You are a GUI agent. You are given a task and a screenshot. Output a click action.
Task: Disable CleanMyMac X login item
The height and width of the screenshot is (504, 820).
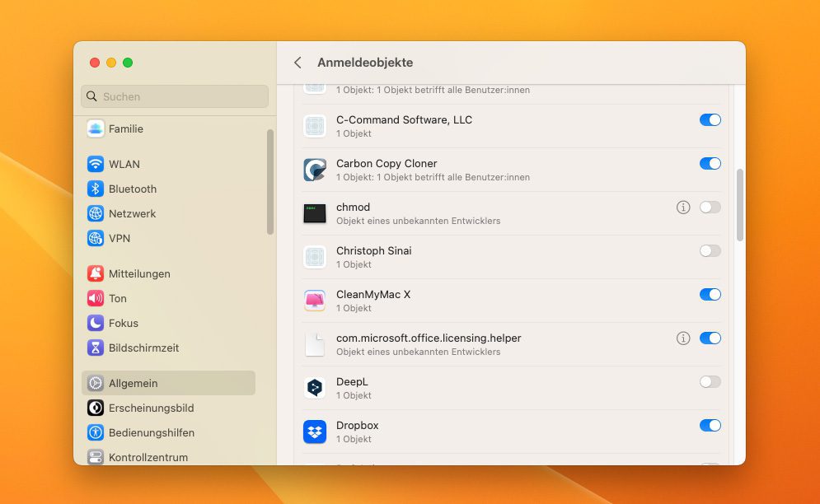[710, 294]
